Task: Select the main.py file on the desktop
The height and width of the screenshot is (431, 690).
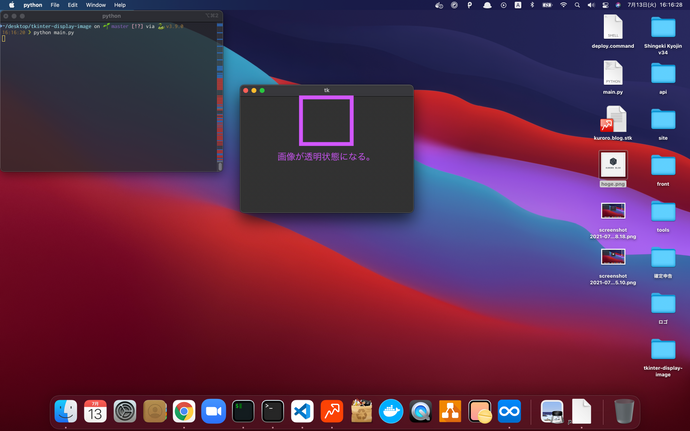Action: coord(613,72)
